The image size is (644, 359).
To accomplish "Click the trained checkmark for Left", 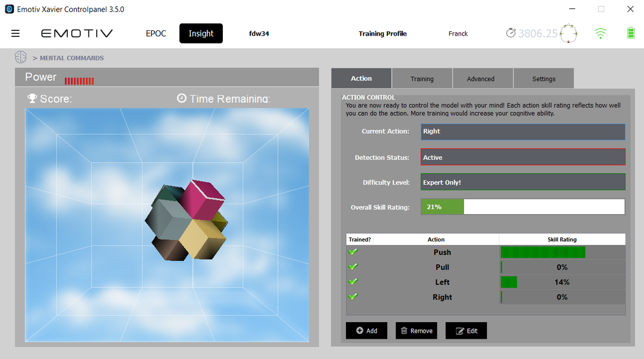I will [x=353, y=282].
